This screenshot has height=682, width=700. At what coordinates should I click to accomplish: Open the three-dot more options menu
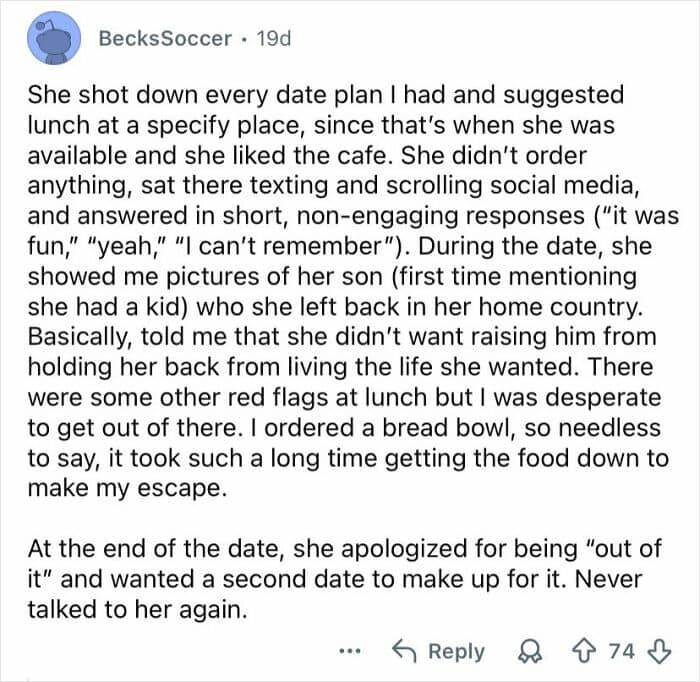coord(348,651)
